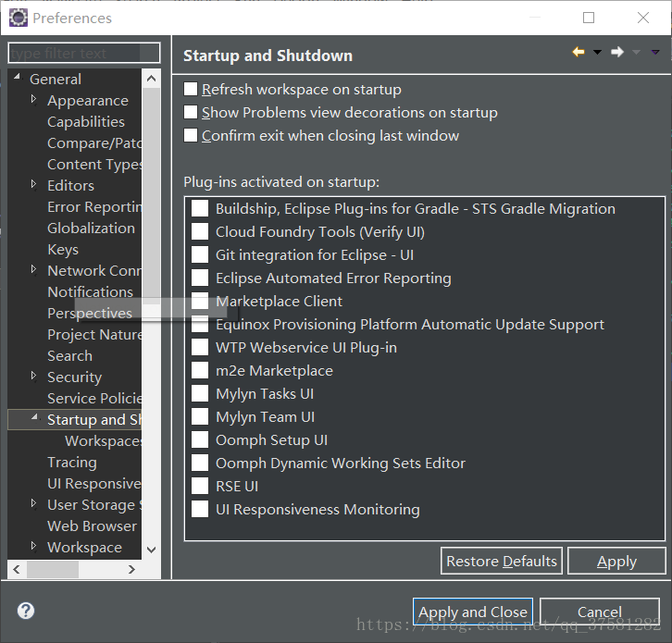Collapse the General tree node

(x=18, y=77)
